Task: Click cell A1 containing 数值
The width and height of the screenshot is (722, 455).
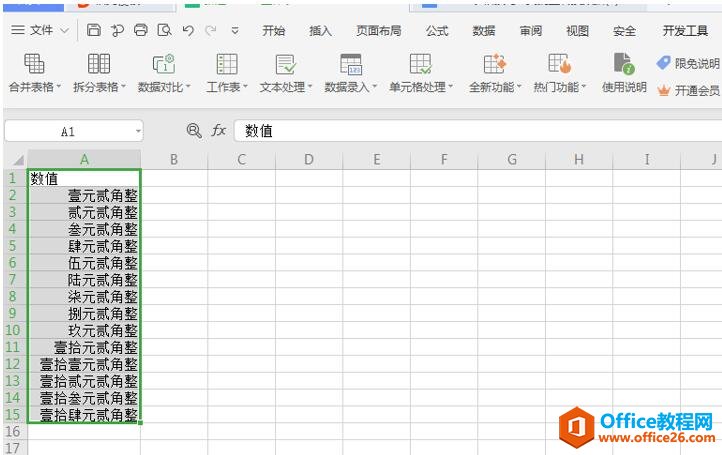Action: point(84,178)
